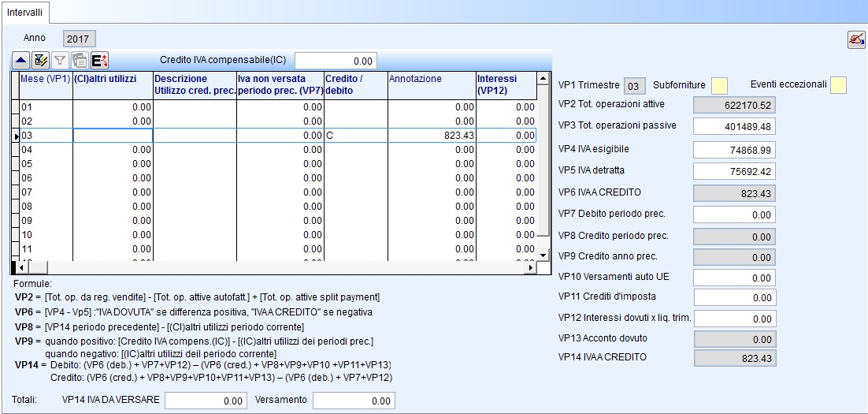Click the active (CI)altri utilizzi cell in row 03
Screen dimensions: 868x414
pyautogui.click(x=113, y=135)
